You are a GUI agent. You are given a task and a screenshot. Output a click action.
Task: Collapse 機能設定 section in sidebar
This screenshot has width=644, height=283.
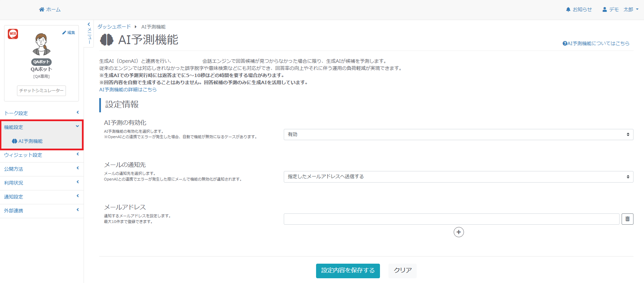pyautogui.click(x=41, y=127)
